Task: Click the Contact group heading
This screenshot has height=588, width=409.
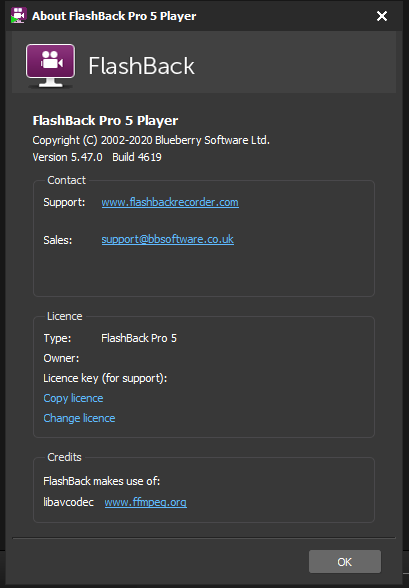Action: (x=66, y=180)
